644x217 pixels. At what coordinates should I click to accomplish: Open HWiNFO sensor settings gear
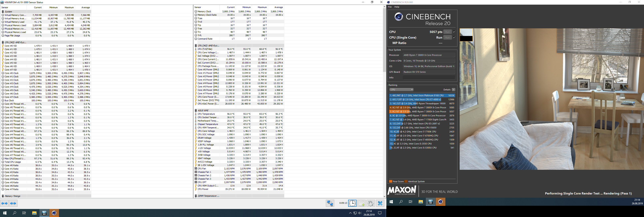(x=371, y=203)
